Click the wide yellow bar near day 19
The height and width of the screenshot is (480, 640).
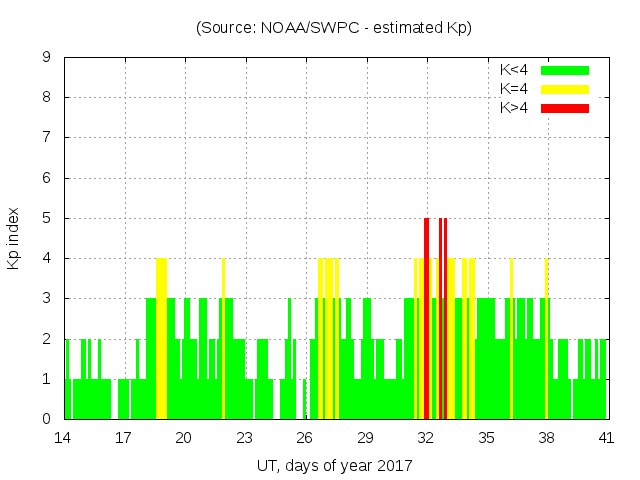tap(161, 338)
